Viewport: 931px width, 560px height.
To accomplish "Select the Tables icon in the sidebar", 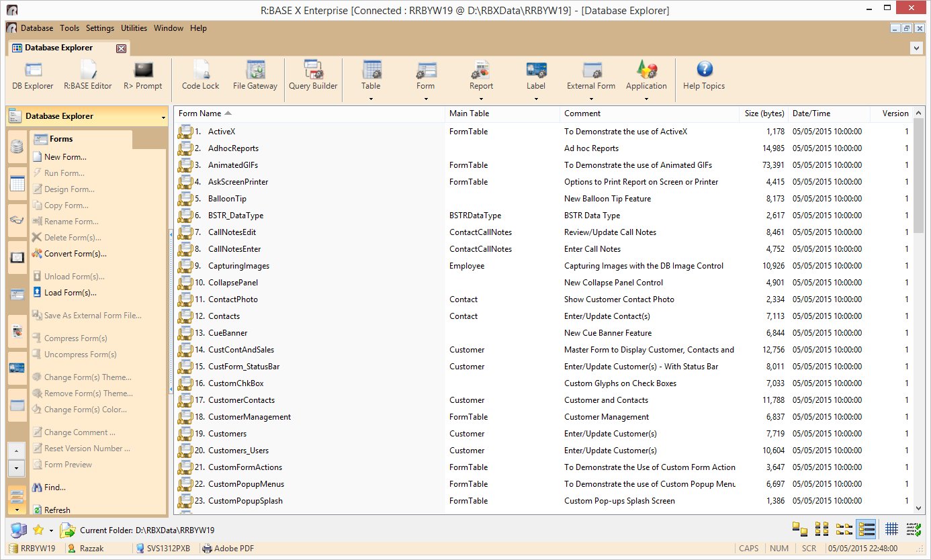I will pos(17,183).
